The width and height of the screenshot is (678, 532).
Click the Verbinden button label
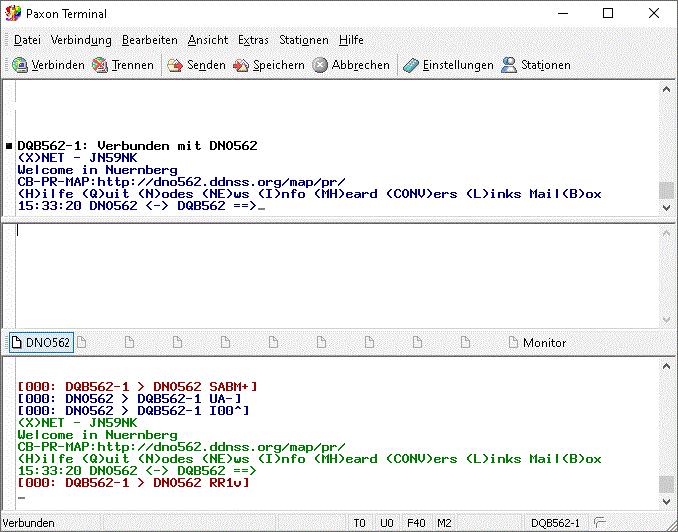(x=58, y=65)
